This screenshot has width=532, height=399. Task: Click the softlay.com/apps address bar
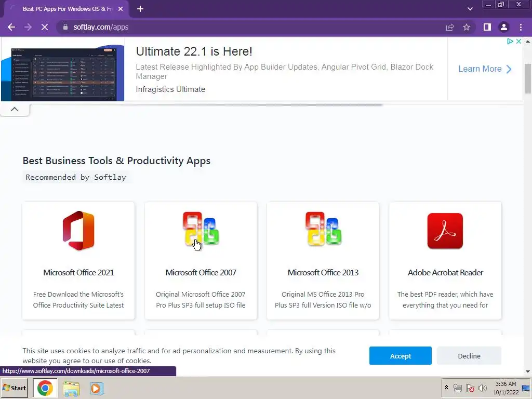click(251, 27)
